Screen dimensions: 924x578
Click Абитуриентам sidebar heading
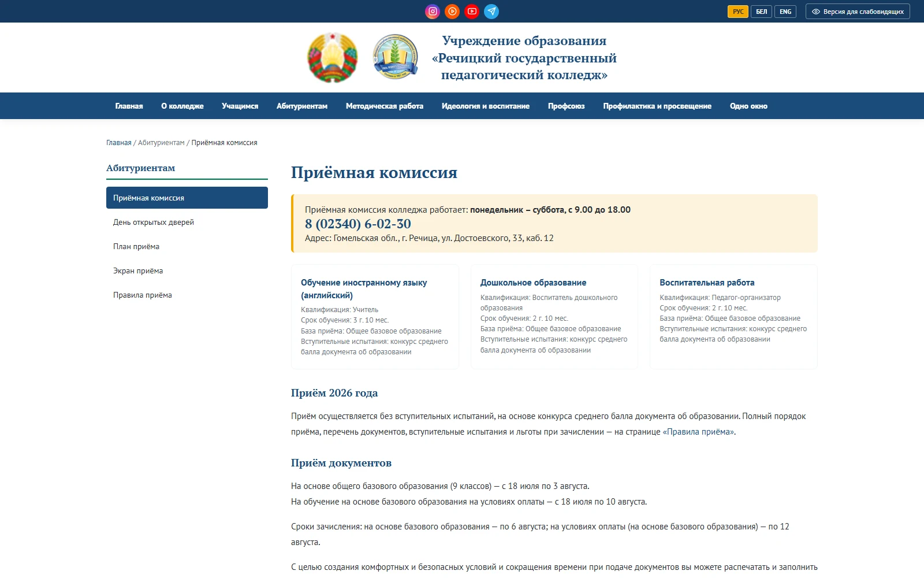(140, 168)
